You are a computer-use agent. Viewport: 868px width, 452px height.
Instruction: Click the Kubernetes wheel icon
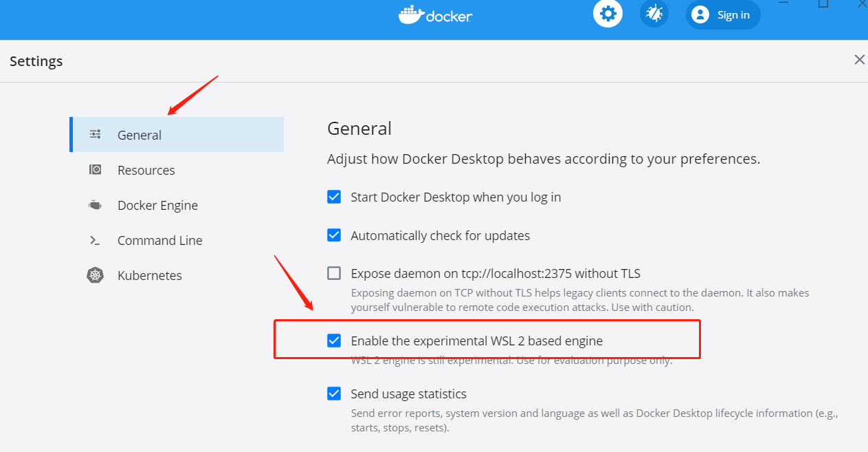(x=95, y=275)
